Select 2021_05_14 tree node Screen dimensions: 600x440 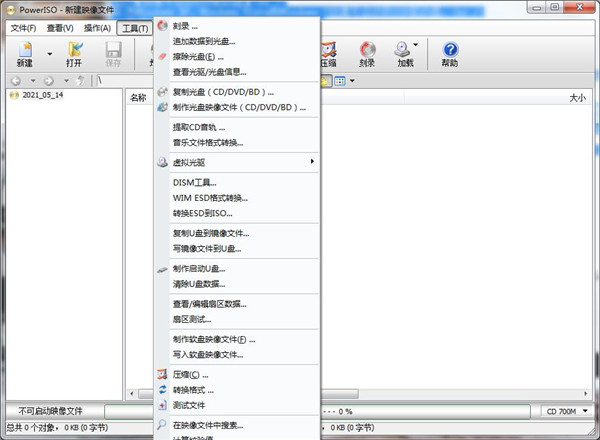tap(42, 95)
